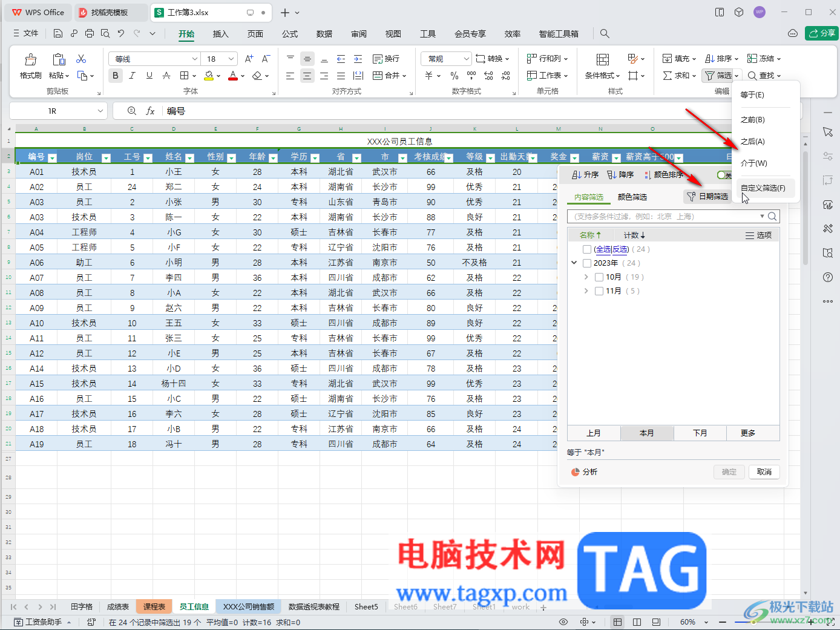Select 之后(A) menu item

(x=766, y=142)
